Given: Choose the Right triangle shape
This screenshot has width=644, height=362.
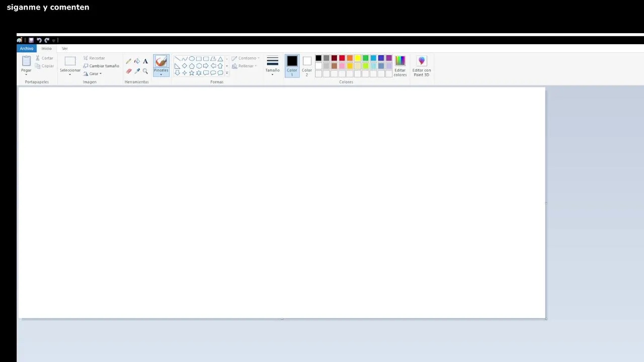Looking at the screenshot, I should coord(177,66).
